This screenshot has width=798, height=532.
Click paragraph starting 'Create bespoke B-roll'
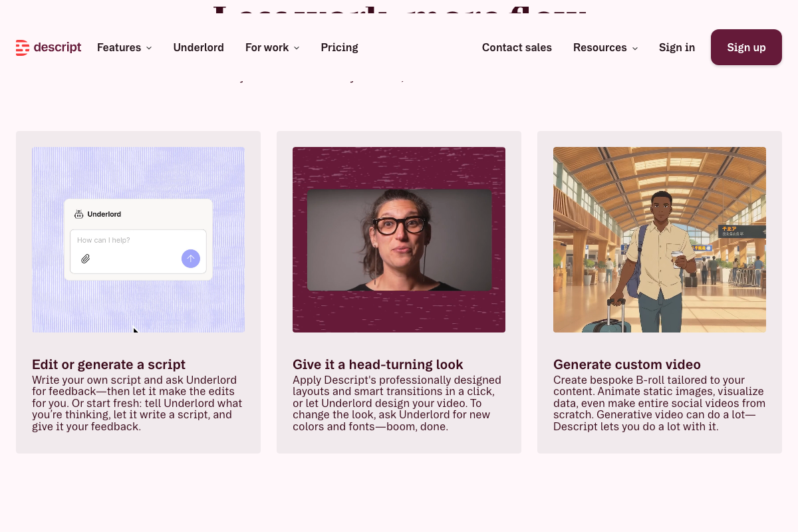click(659, 403)
